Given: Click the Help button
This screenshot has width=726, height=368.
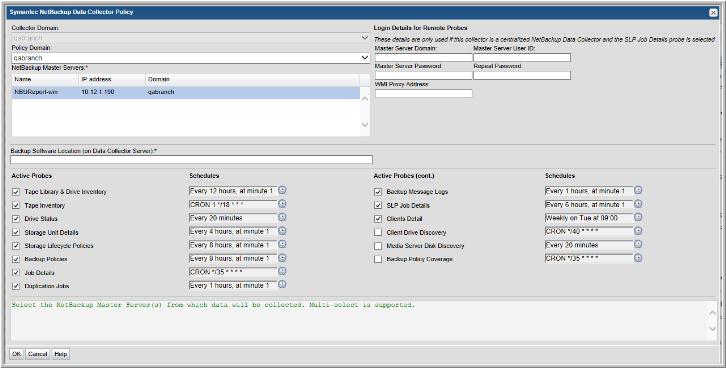Looking at the screenshot, I should pos(61,354).
